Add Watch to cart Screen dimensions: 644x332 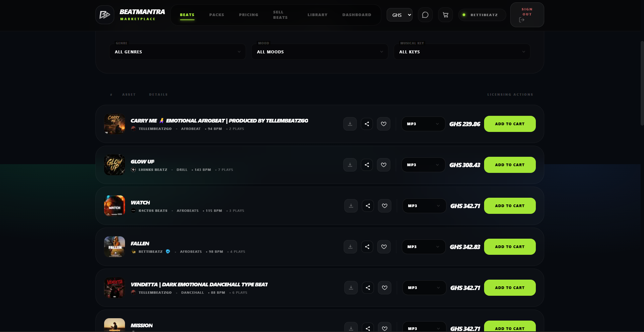[510, 206]
